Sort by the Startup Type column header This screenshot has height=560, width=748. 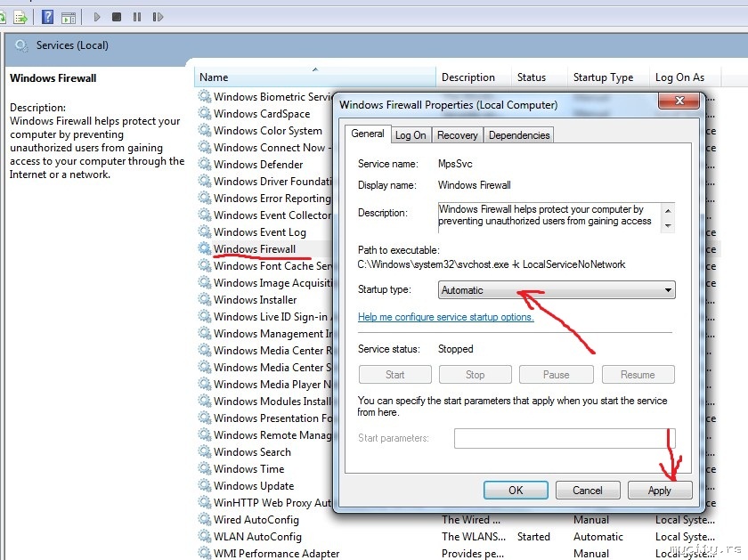click(608, 77)
